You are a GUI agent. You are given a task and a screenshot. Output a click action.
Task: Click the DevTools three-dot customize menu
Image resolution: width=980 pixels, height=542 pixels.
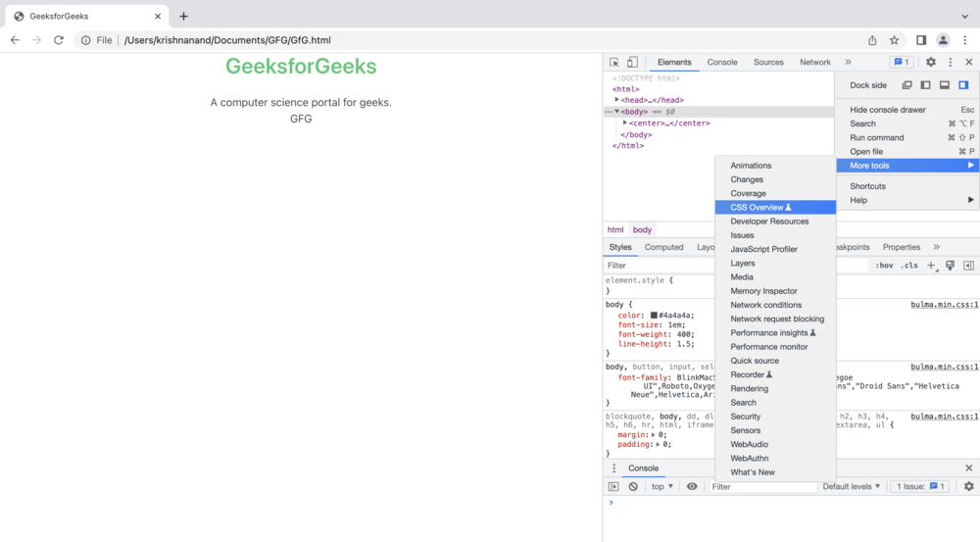click(x=950, y=62)
